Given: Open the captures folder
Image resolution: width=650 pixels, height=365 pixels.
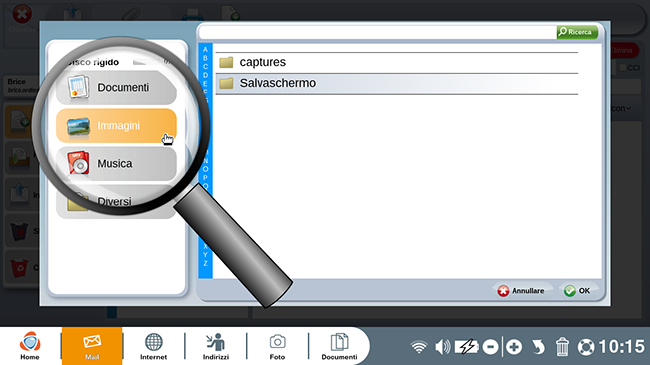Looking at the screenshot, I should 397,63.
